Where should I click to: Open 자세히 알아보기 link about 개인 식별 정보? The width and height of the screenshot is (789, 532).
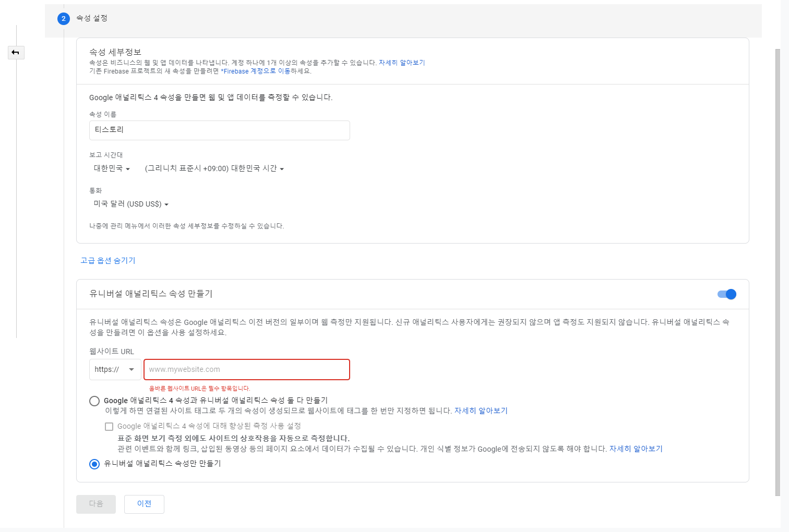click(x=636, y=449)
